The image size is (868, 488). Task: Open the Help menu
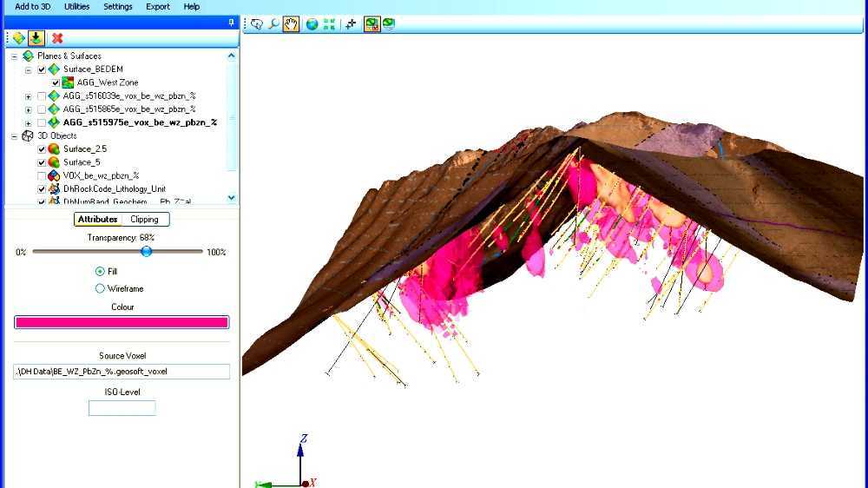[x=192, y=7]
